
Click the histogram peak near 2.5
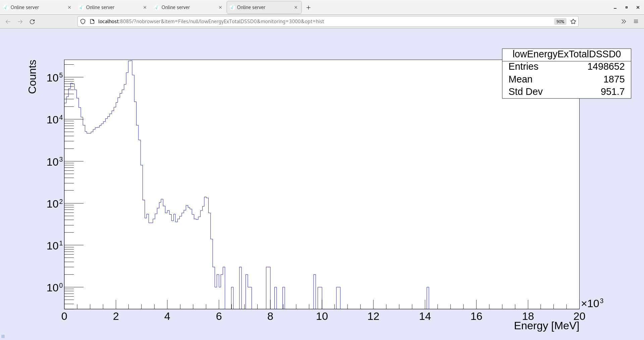[130, 61]
